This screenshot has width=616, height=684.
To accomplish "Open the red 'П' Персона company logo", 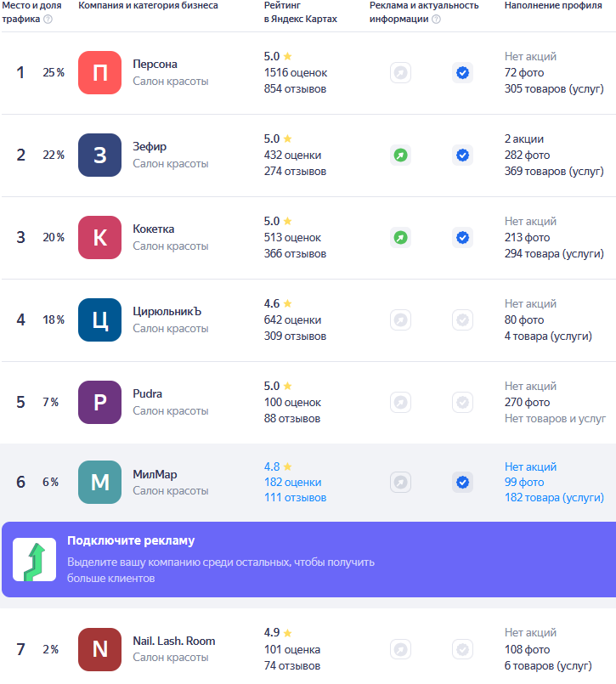I will [x=99, y=73].
